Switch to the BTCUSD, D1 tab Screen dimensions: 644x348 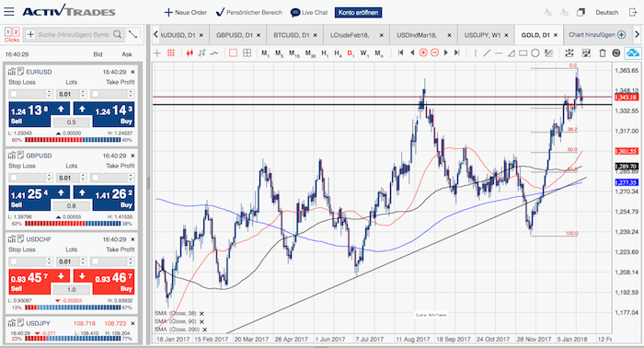coord(292,35)
